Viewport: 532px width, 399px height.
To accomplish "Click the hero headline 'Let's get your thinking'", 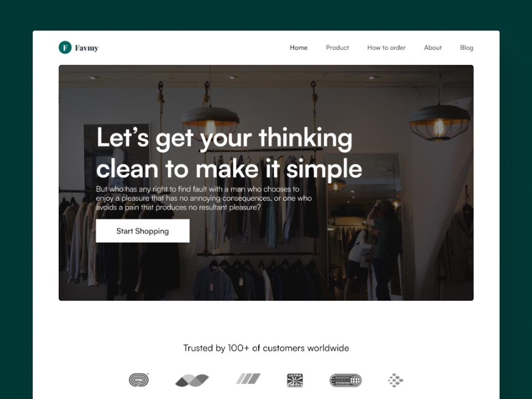I will tap(224, 138).
